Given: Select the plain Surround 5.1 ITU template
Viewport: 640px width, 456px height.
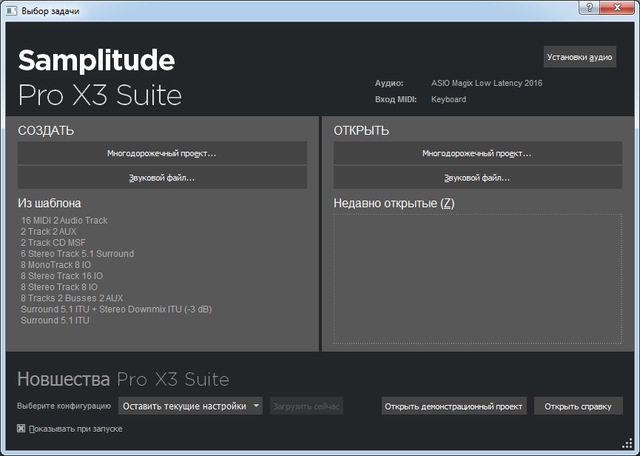Looking at the screenshot, I should coord(55,320).
